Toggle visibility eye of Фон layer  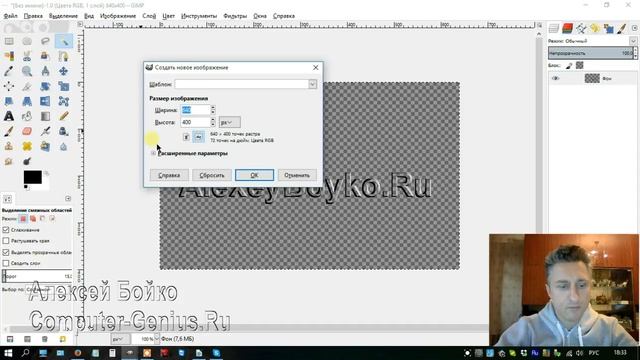pos(556,78)
